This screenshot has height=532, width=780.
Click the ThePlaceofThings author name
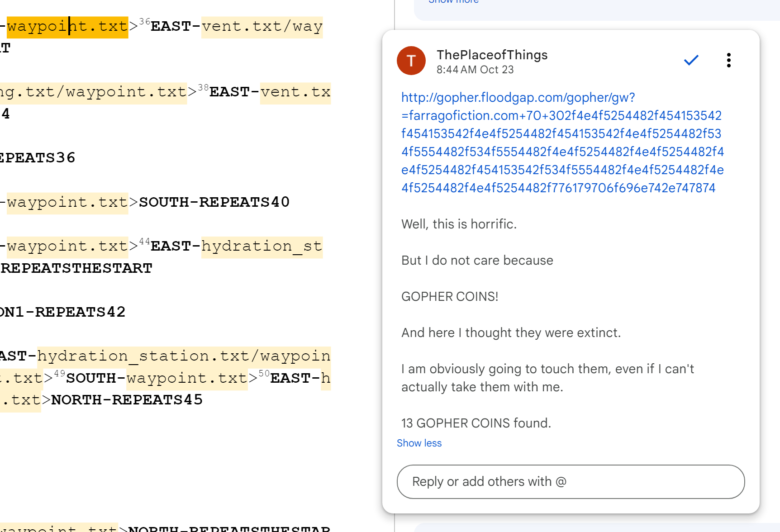pyautogui.click(x=492, y=55)
